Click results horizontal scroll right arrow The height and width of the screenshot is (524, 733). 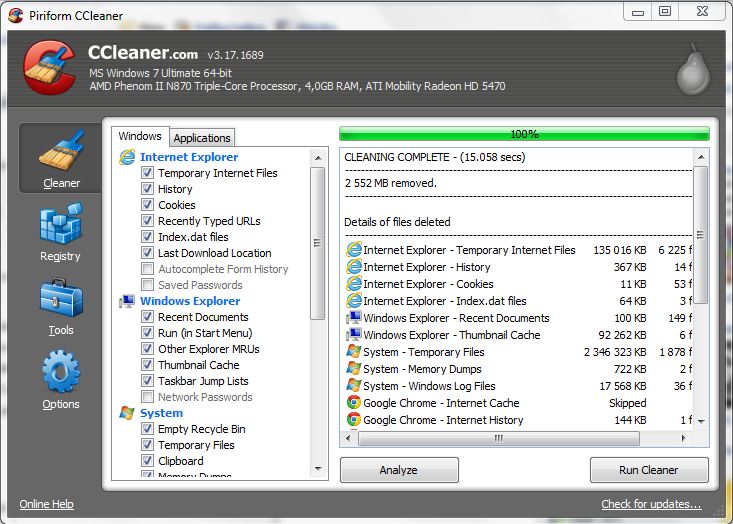click(x=684, y=438)
